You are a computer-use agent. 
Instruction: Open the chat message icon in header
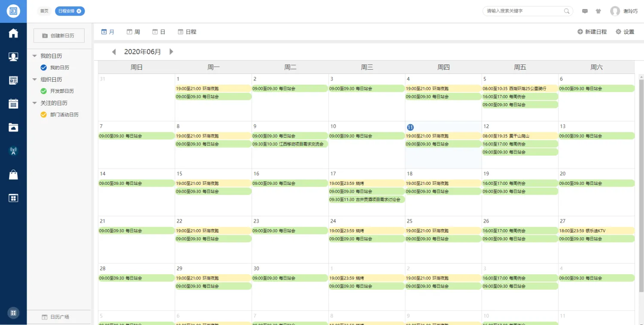pyautogui.click(x=585, y=11)
